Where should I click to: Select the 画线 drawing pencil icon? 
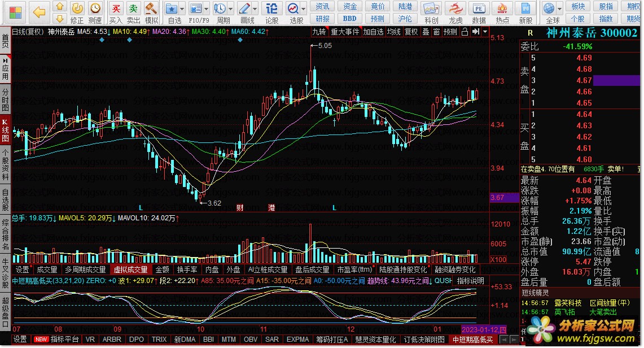point(245,8)
